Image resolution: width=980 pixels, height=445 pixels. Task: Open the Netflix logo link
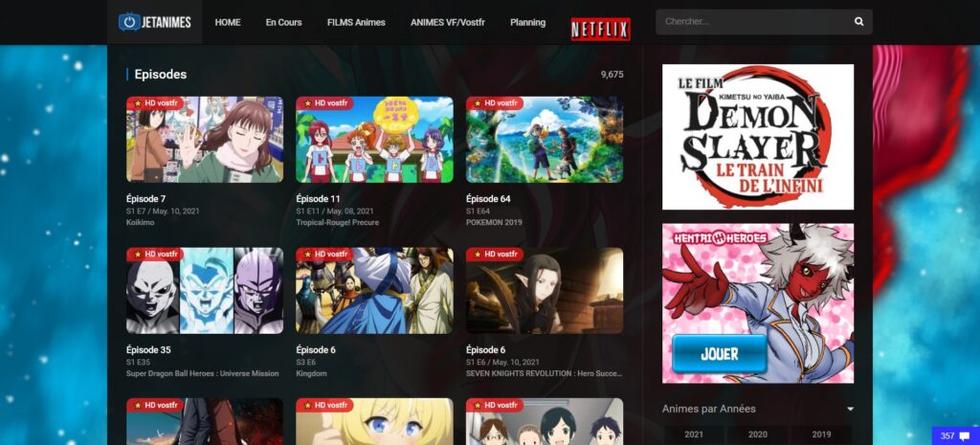(600, 30)
